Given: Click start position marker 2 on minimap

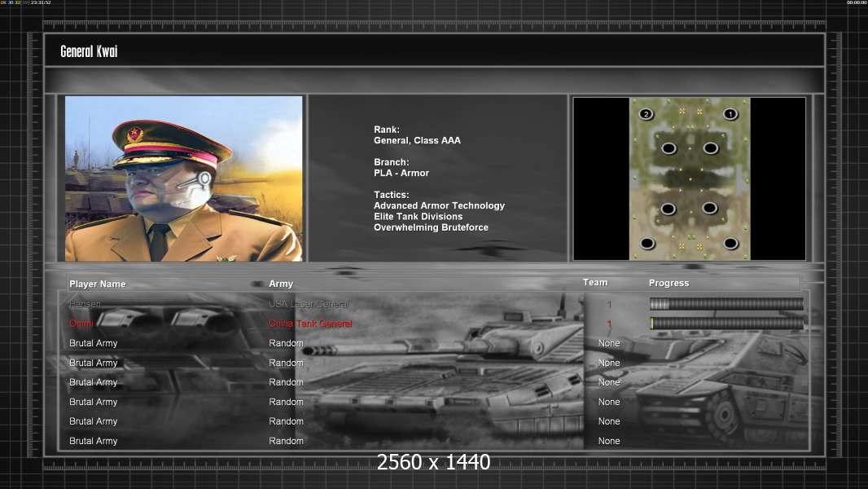Looking at the screenshot, I should [x=647, y=114].
